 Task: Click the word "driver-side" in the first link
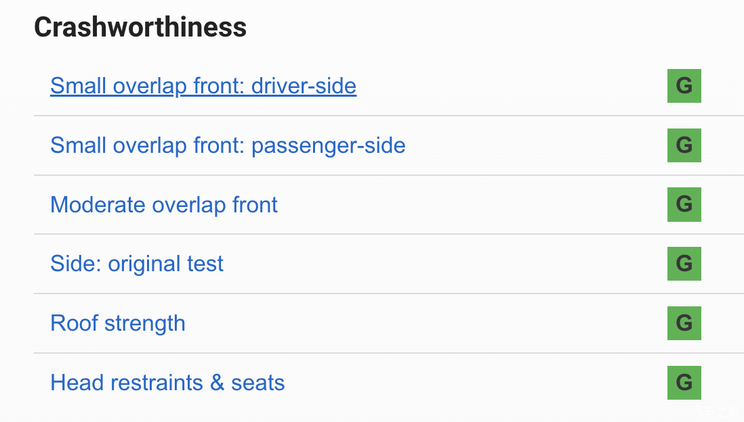pos(304,86)
